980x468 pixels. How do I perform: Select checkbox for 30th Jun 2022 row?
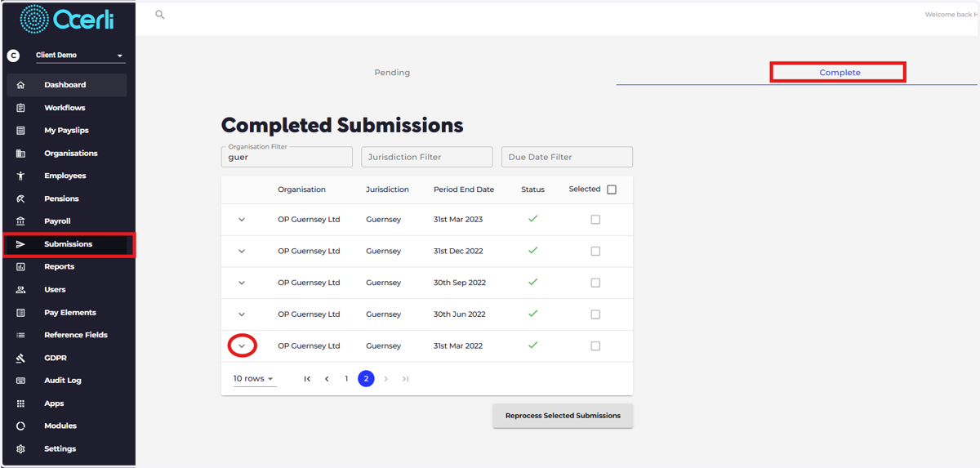click(595, 314)
